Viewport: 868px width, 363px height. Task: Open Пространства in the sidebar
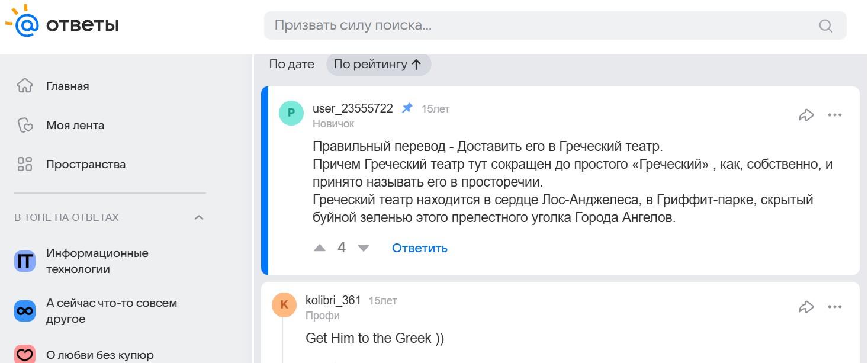pos(86,165)
